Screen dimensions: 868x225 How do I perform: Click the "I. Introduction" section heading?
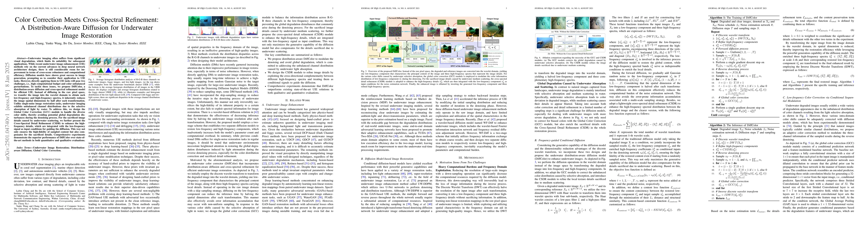[x=49, y=159]
